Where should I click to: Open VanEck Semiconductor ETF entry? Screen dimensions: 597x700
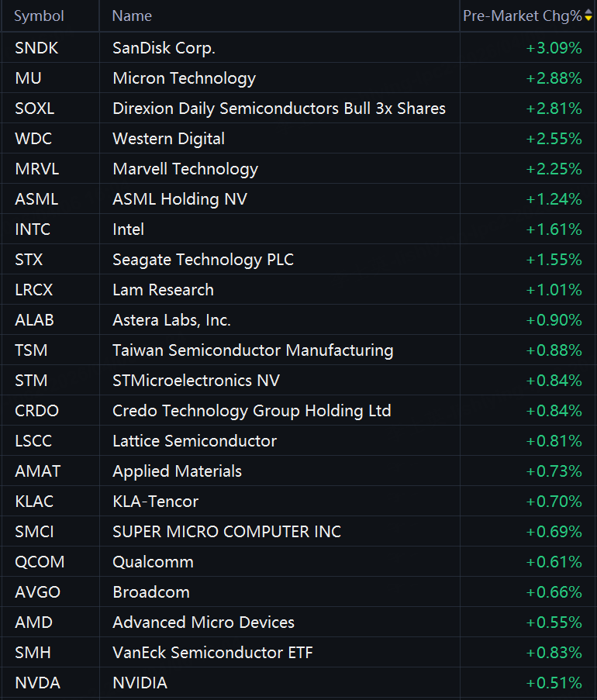click(x=212, y=653)
